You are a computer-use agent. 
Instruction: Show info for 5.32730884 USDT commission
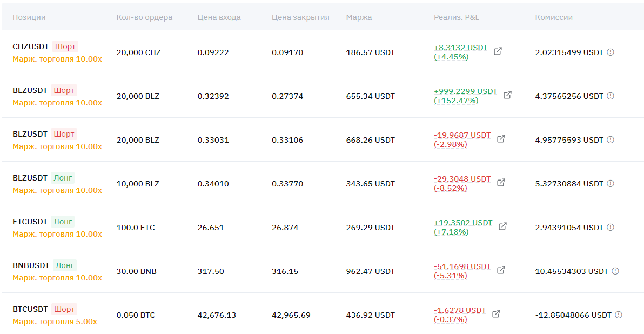point(611,183)
